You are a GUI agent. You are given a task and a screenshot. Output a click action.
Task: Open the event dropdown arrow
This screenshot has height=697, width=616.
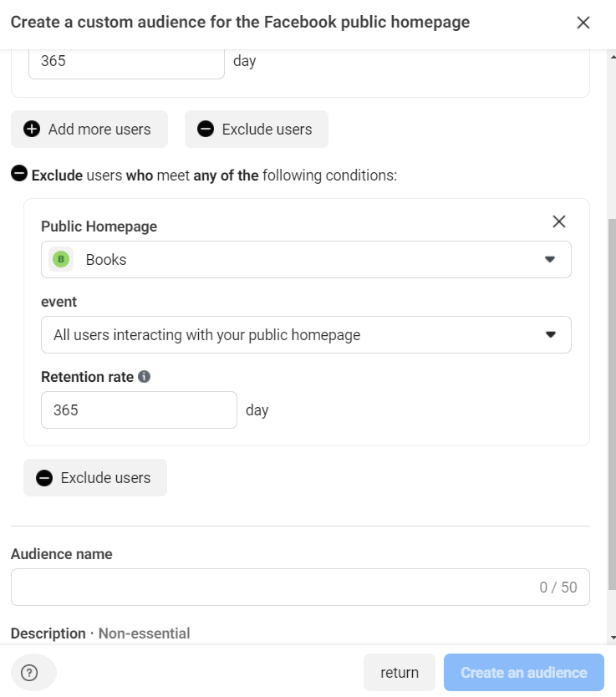[550, 334]
